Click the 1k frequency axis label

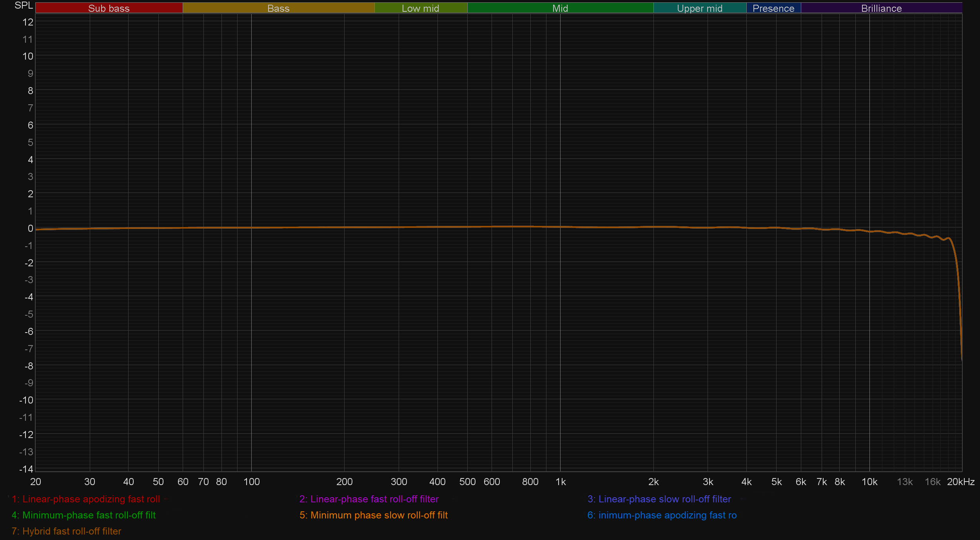click(x=561, y=482)
